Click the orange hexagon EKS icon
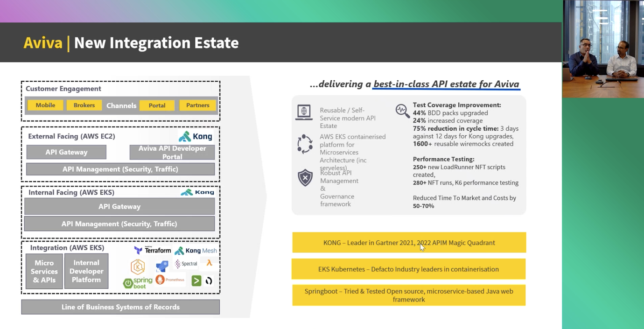This screenshot has height=329, width=644. click(x=138, y=266)
